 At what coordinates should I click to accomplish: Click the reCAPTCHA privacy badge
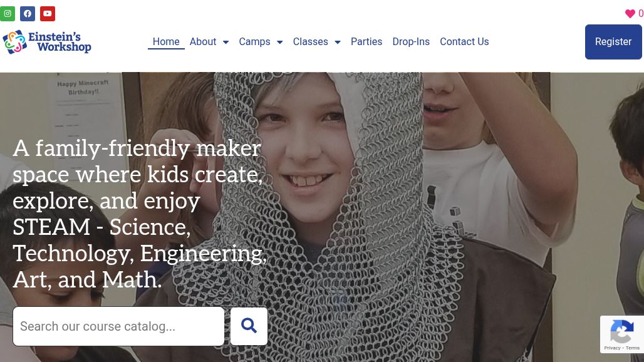point(622,334)
